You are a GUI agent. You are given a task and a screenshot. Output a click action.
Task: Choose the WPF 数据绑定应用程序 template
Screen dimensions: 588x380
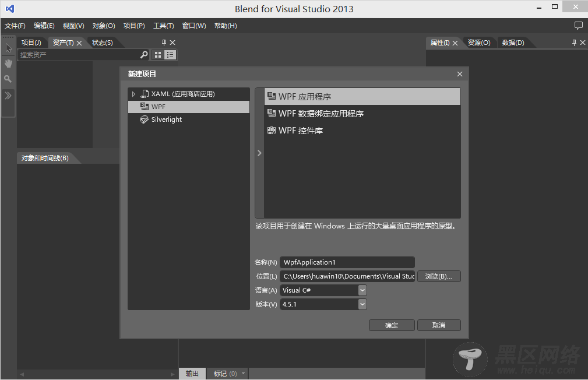[362, 114]
